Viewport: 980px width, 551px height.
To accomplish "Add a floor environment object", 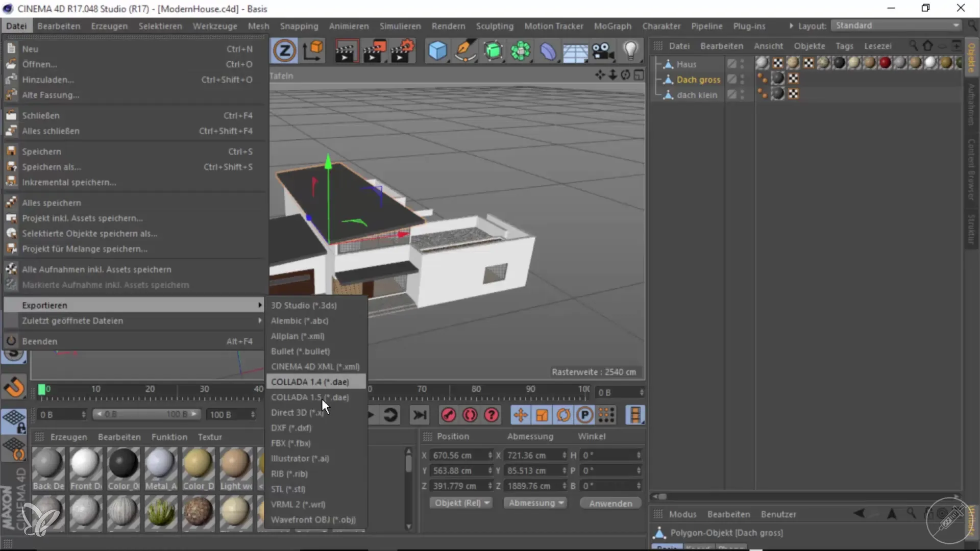I will pyautogui.click(x=575, y=52).
